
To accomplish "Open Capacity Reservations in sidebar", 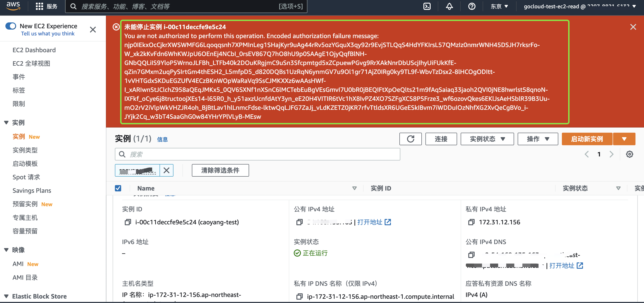I will [25, 231].
